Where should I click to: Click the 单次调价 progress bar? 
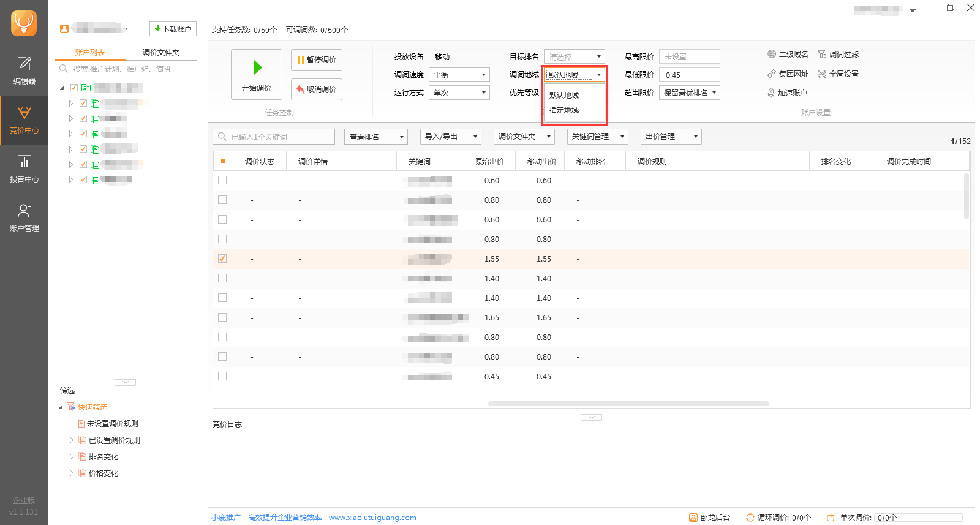pos(918,518)
